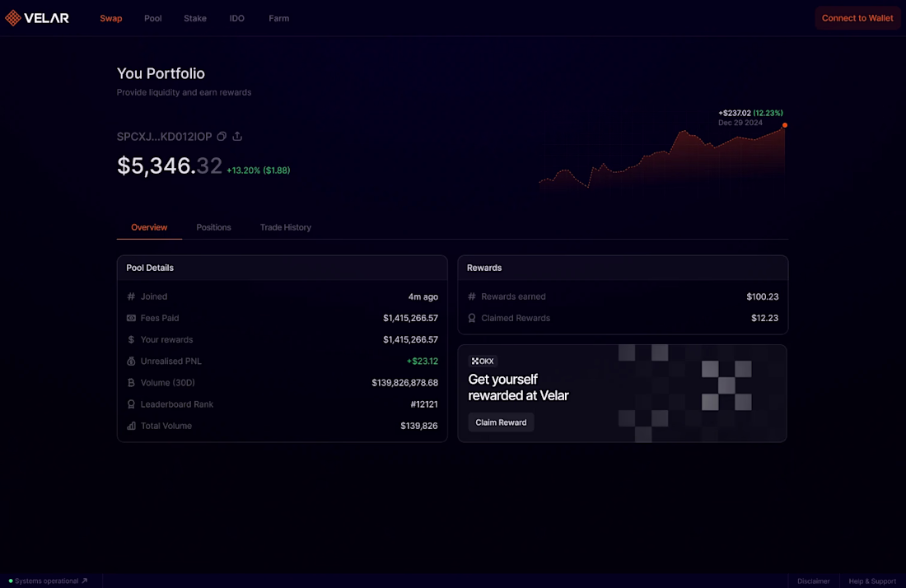Open the Farm navigation item
Viewport: 906px width, 588px height.
click(279, 18)
